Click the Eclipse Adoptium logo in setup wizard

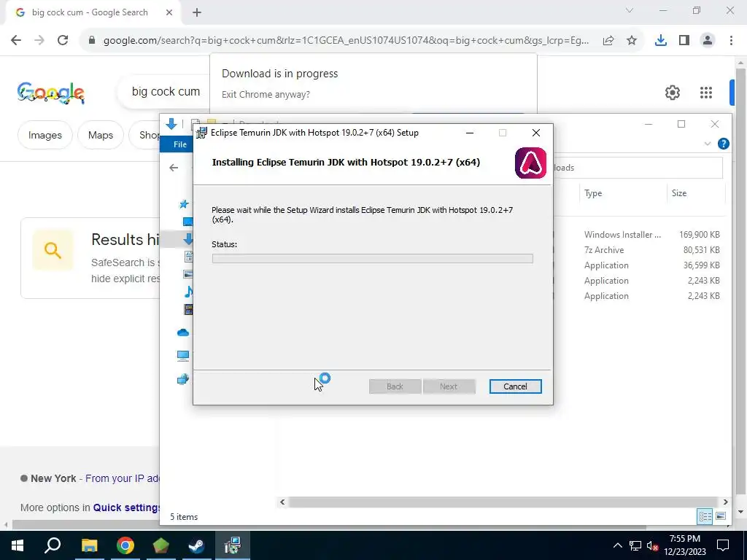click(531, 163)
